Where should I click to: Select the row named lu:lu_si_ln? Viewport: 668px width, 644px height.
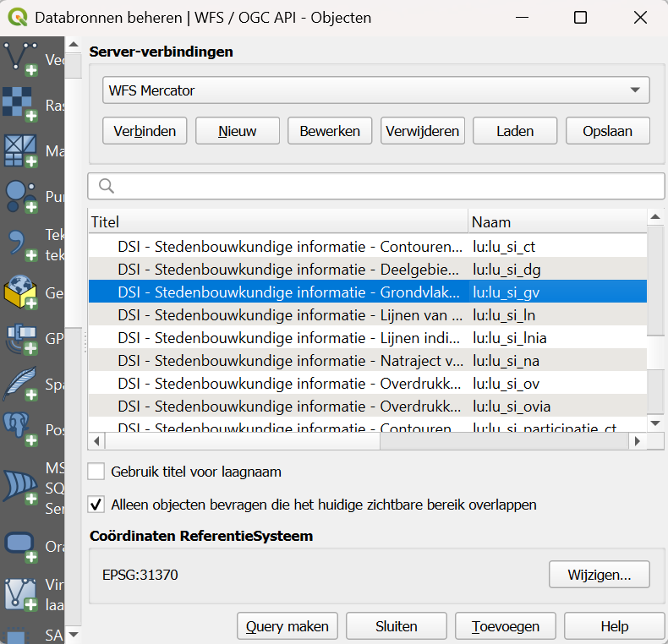[368, 314]
